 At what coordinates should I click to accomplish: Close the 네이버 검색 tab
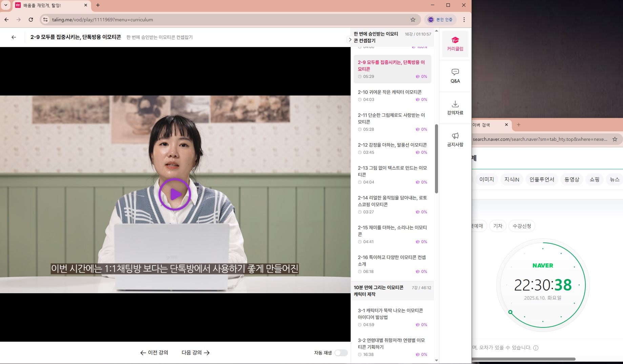506,125
